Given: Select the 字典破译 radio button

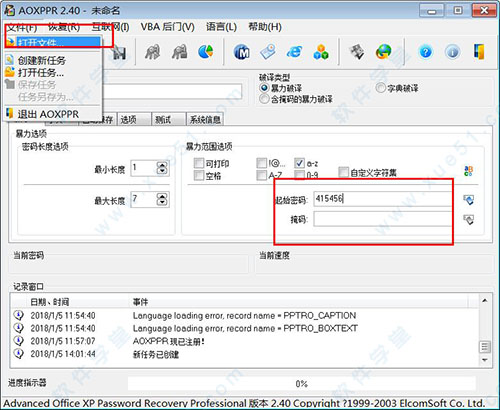Looking at the screenshot, I should click(x=380, y=88).
